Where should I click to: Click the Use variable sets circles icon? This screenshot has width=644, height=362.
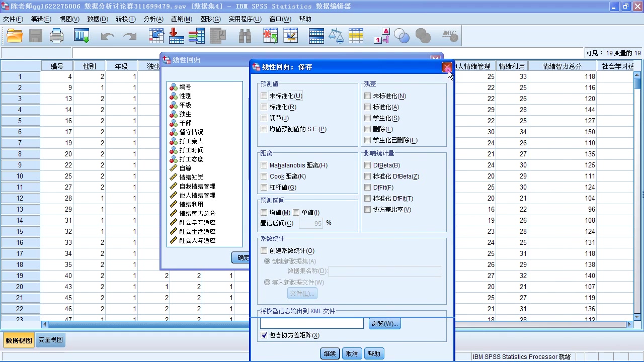(401, 36)
